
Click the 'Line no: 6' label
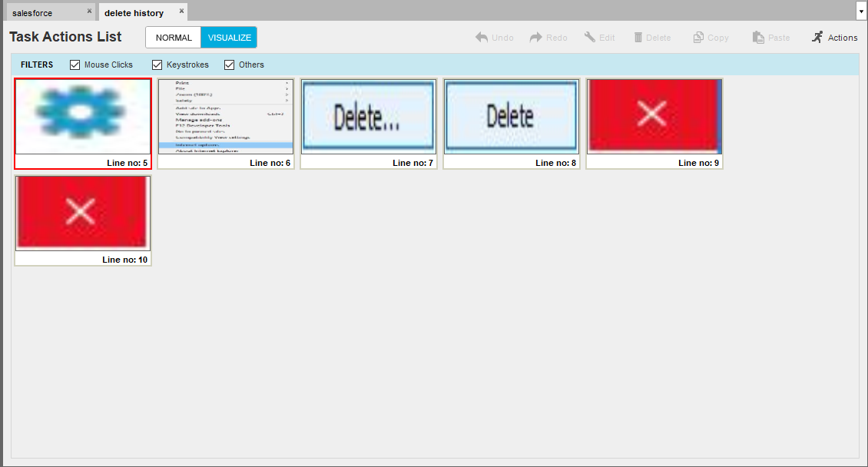[x=270, y=163]
